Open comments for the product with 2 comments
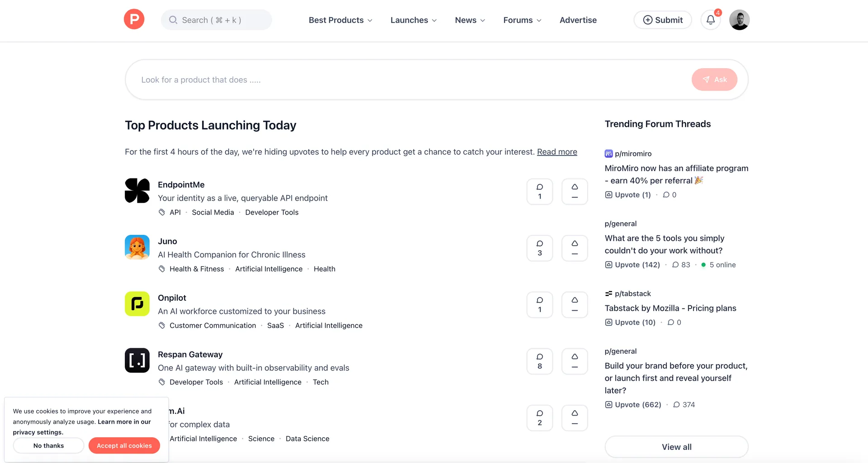The image size is (868, 463). click(540, 418)
